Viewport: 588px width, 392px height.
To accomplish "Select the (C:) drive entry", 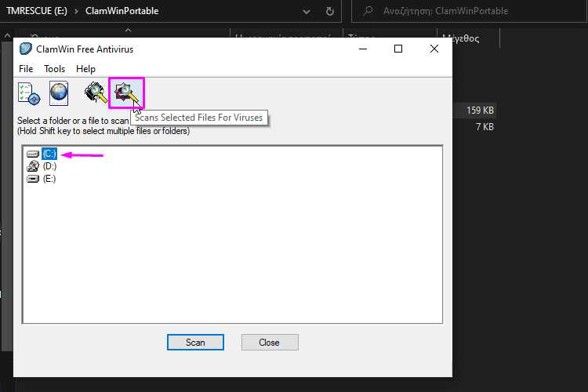I will [49, 154].
